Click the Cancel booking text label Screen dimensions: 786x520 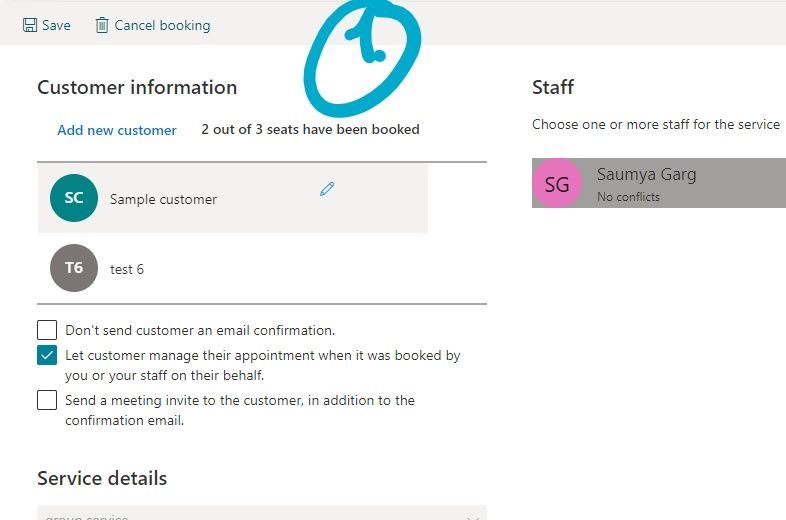162,26
